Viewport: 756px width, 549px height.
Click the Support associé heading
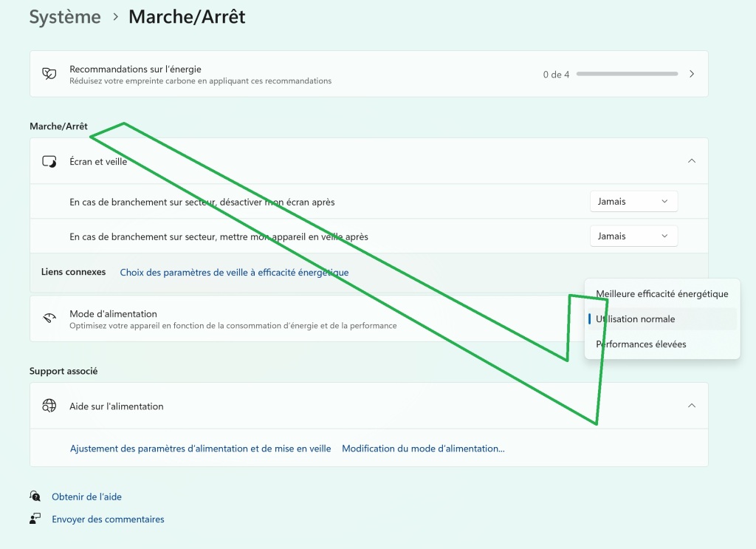(x=63, y=370)
